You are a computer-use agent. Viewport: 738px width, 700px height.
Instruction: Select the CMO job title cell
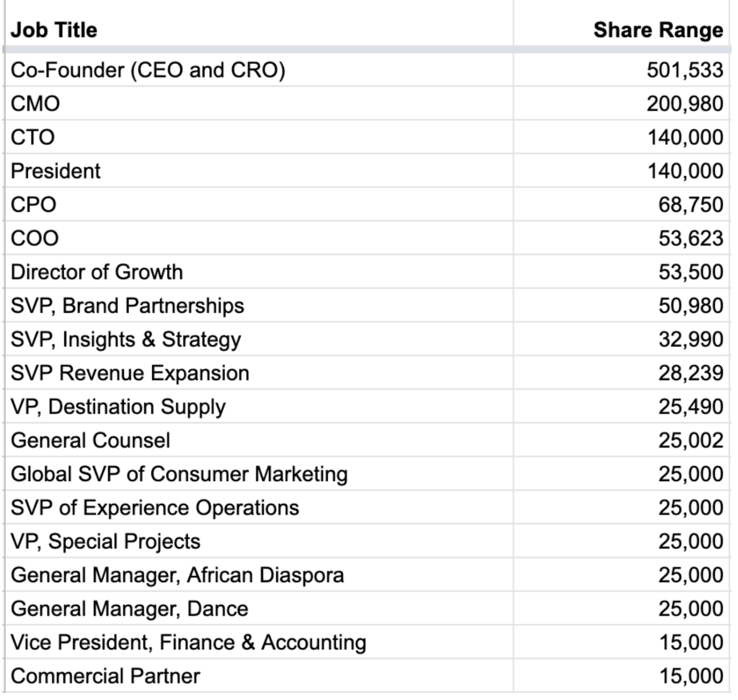pyautogui.click(x=35, y=104)
